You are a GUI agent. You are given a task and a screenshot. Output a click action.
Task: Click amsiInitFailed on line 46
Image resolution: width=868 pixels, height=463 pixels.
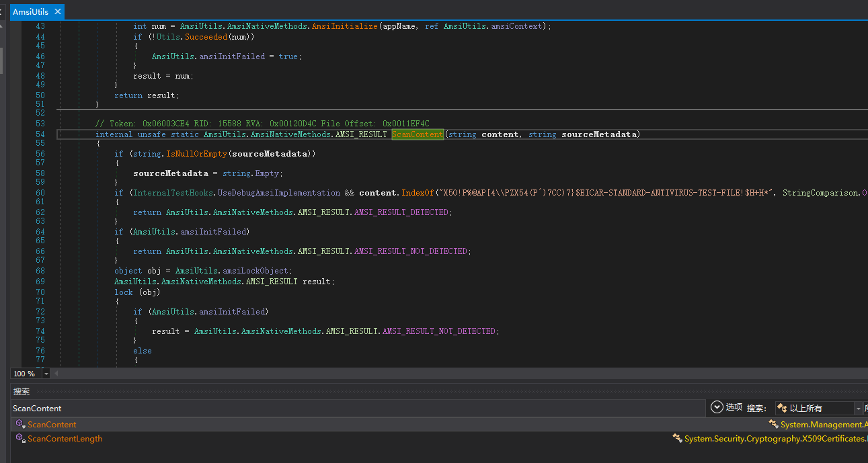click(232, 56)
